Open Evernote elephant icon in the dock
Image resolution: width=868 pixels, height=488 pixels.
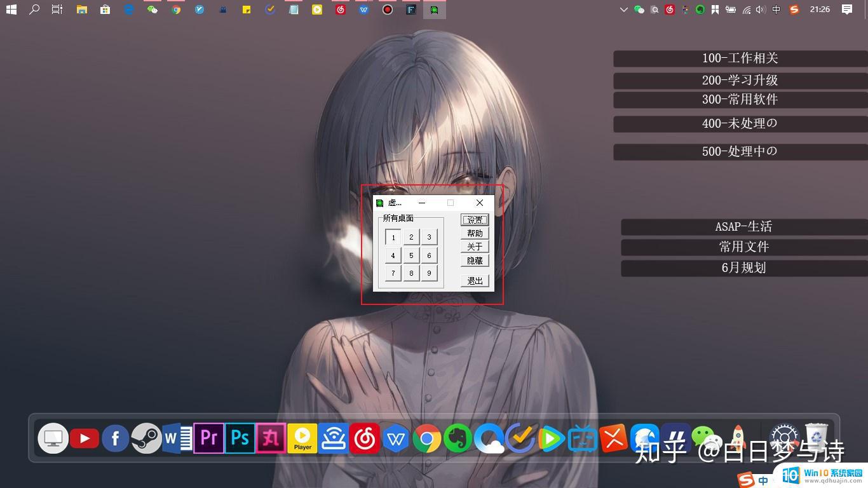[458, 438]
